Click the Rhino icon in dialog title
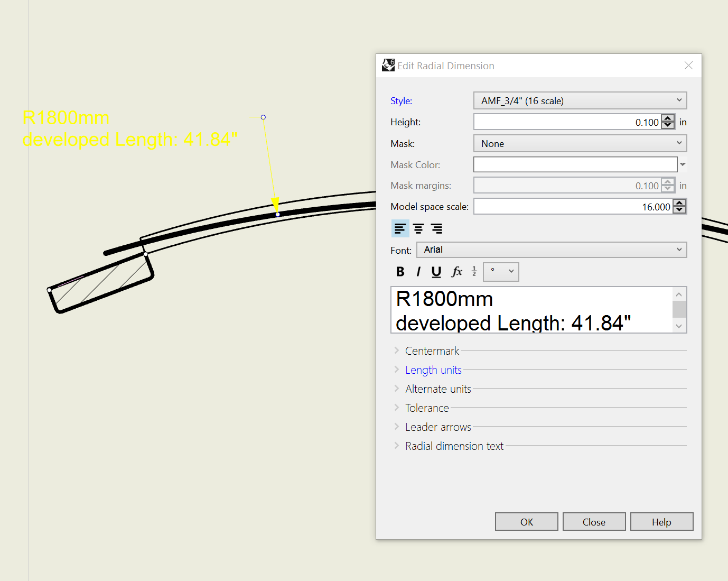The width and height of the screenshot is (728, 581). click(388, 65)
